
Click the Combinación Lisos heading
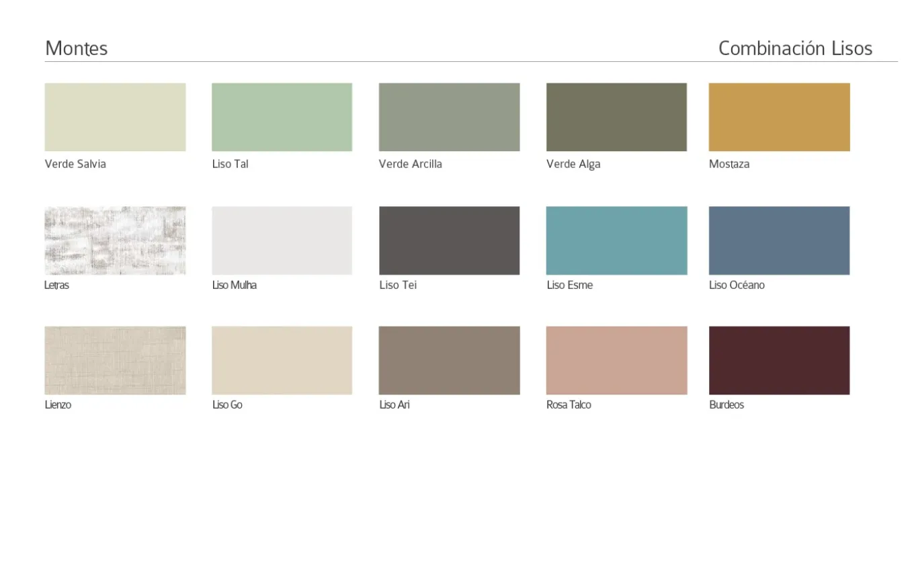pyautogui.click(x=795, y=48)
